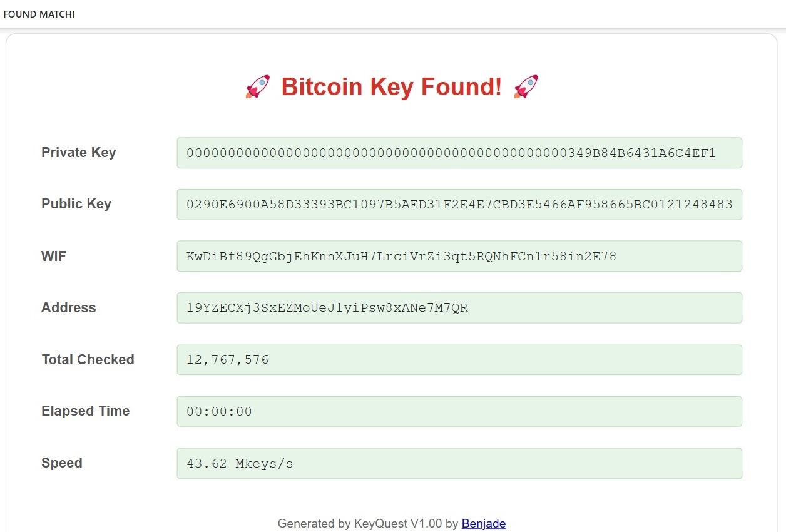Screen dimensions: 786x532
Task: Select the WIF label text
Action: coord(53,256)
